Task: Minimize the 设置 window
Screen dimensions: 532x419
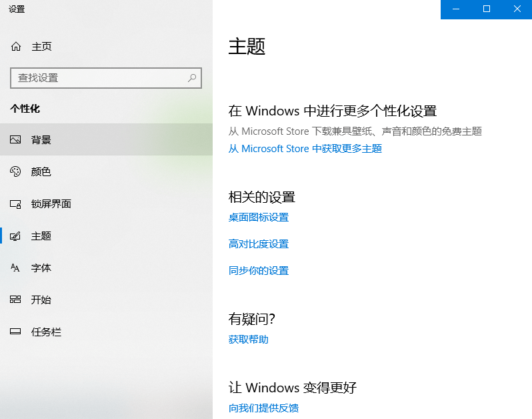Action: tap(455, 9)
